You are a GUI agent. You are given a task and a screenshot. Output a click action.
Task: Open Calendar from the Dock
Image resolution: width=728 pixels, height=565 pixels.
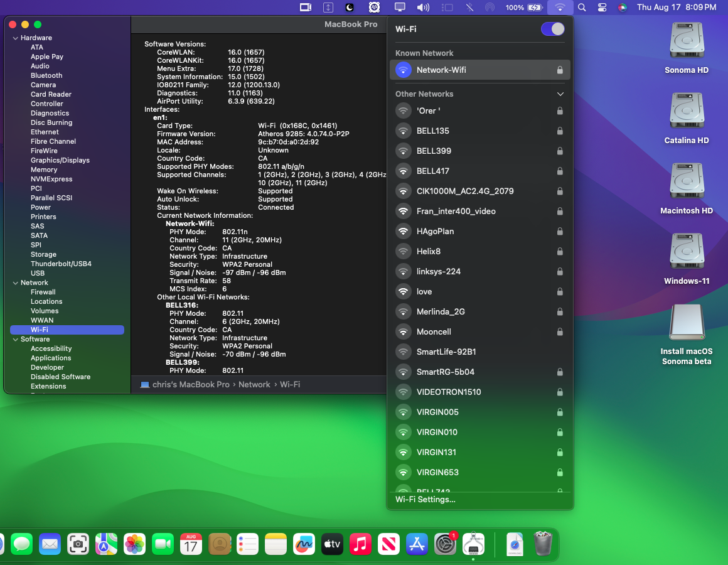tap(191, 544)
